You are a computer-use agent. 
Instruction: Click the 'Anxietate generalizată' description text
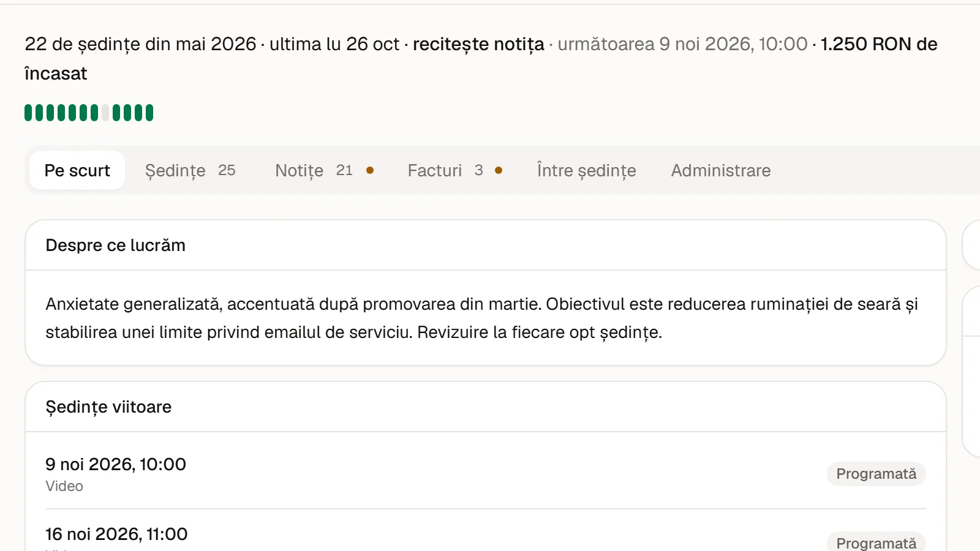click(481, 318)
